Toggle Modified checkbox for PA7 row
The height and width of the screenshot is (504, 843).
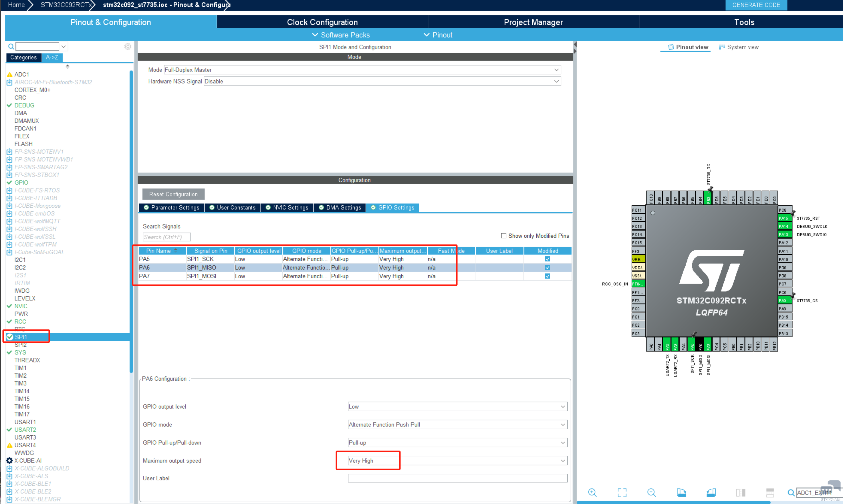tap(548, 276)
